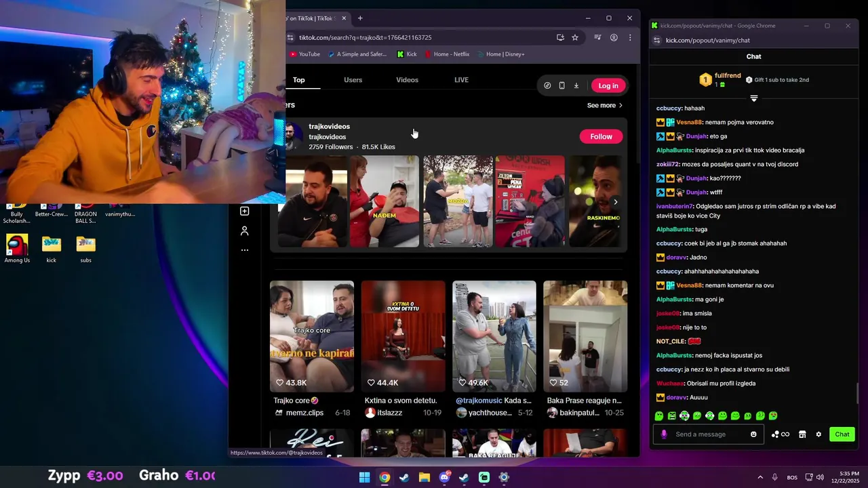Open the Chrome three-dot menu
868x488 pixels.
[x=630, y=37]
